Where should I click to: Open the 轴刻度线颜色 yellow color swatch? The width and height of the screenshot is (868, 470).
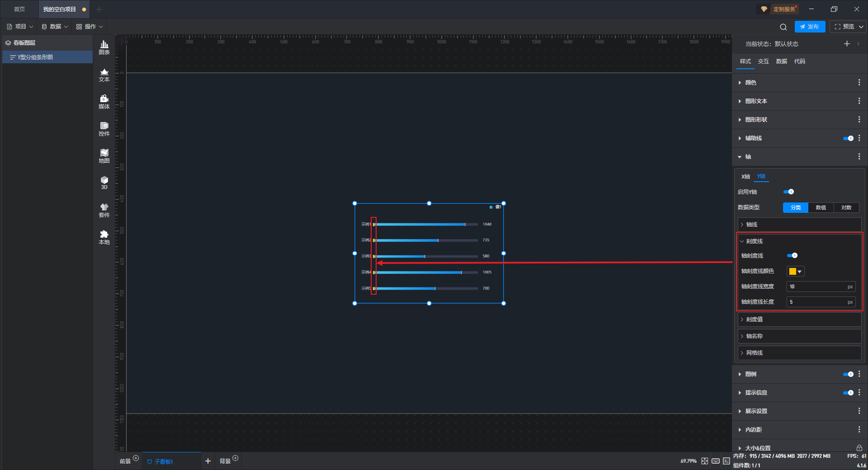coord(795,271)
